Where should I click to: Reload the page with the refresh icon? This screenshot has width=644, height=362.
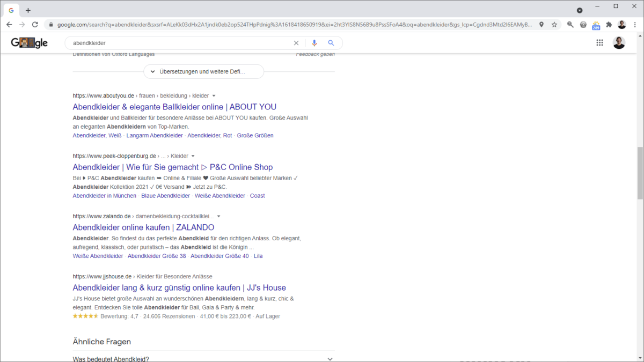[x=35, y=25]
